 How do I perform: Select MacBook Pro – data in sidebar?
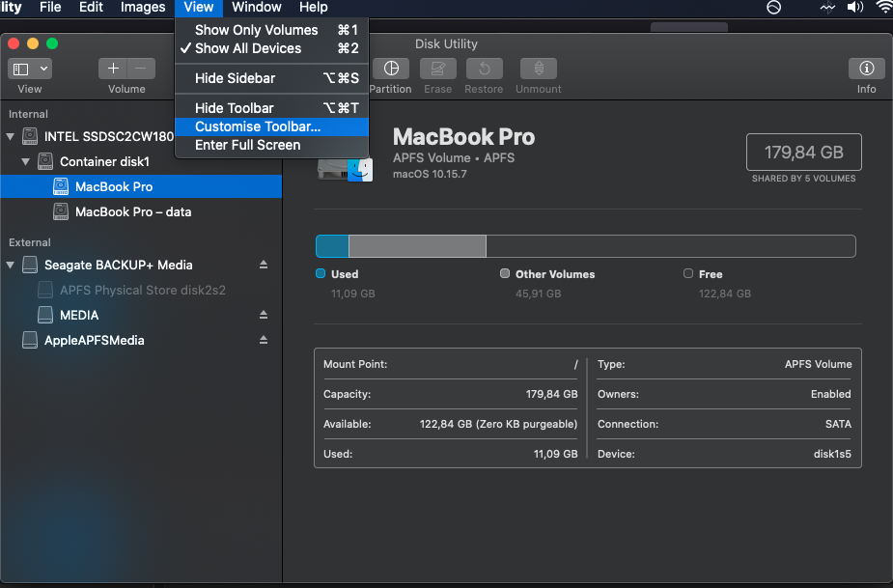141,211
